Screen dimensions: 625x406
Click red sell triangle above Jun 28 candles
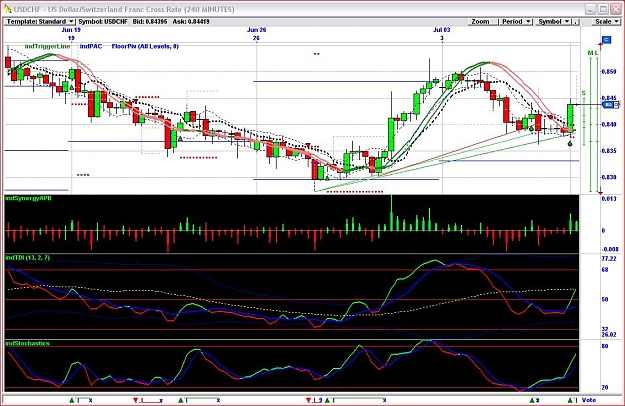pyautogui.click(x=308, y=145)
